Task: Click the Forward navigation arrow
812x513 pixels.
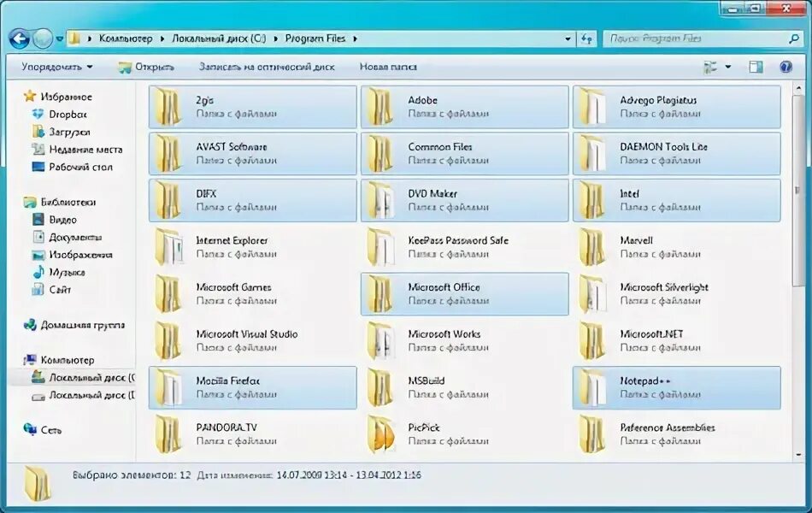Action: point(43,38)
